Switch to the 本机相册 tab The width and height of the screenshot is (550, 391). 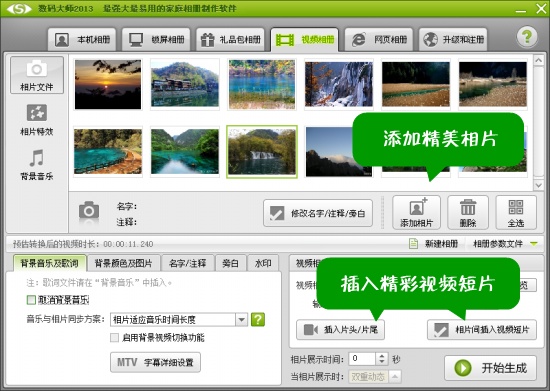pyautogui.click(x=82, y=39)
